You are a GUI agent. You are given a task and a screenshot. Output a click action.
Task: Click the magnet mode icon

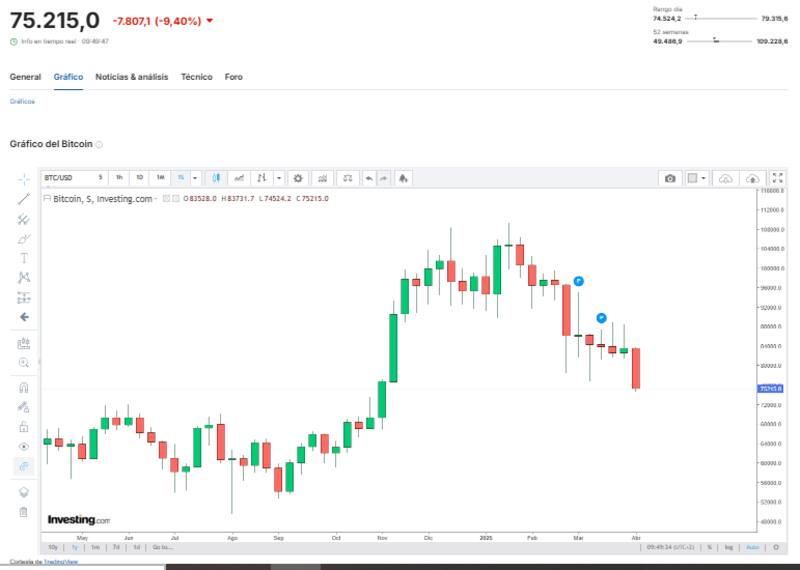pos(24,387)
